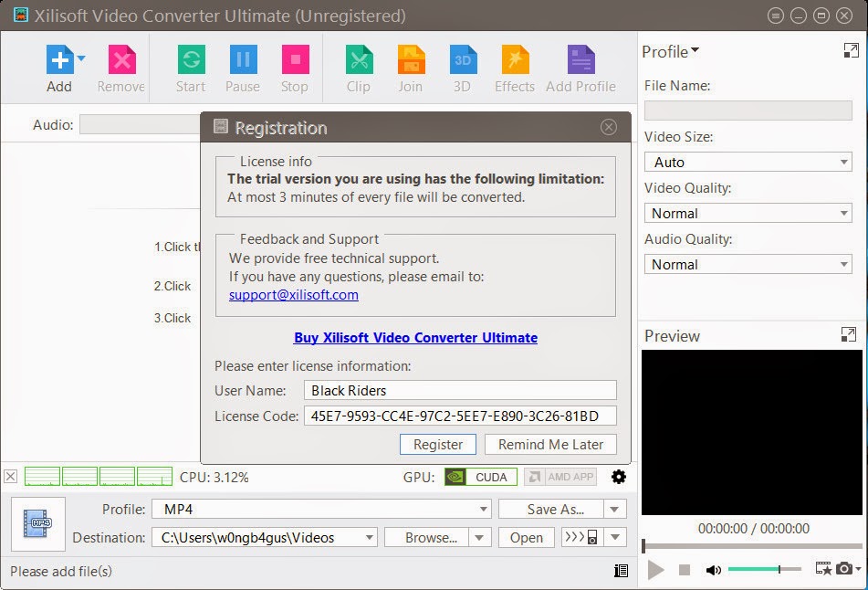
Task: Start the conversion with the Start icon
Action: pos(190,60)
